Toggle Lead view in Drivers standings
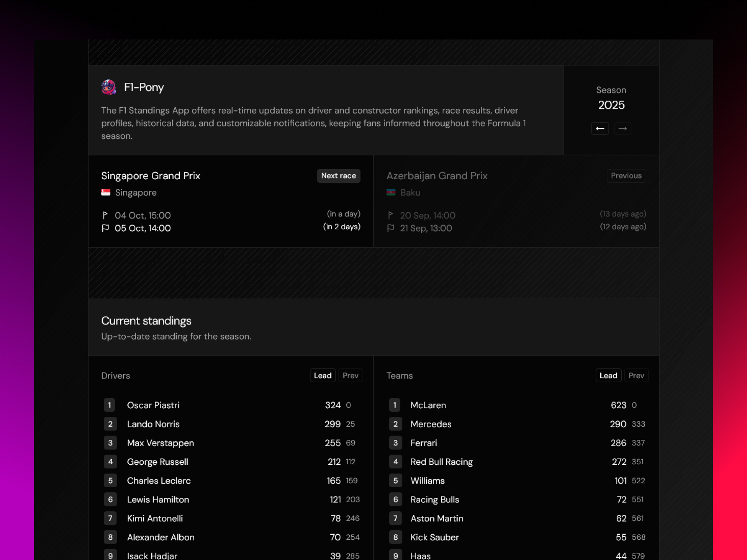This screenshot has width=747, height=560. [x=323, y=376]
